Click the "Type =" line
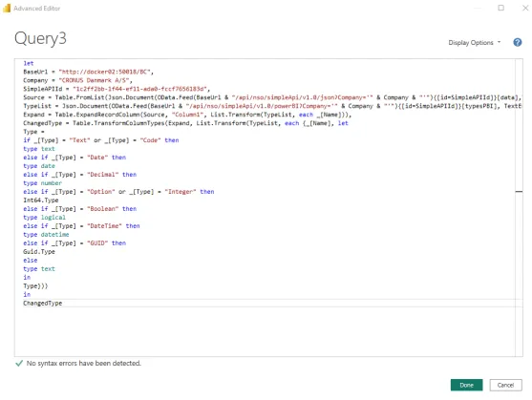The height and width of the screenshot is (400, 532). [x=33, y=132]
